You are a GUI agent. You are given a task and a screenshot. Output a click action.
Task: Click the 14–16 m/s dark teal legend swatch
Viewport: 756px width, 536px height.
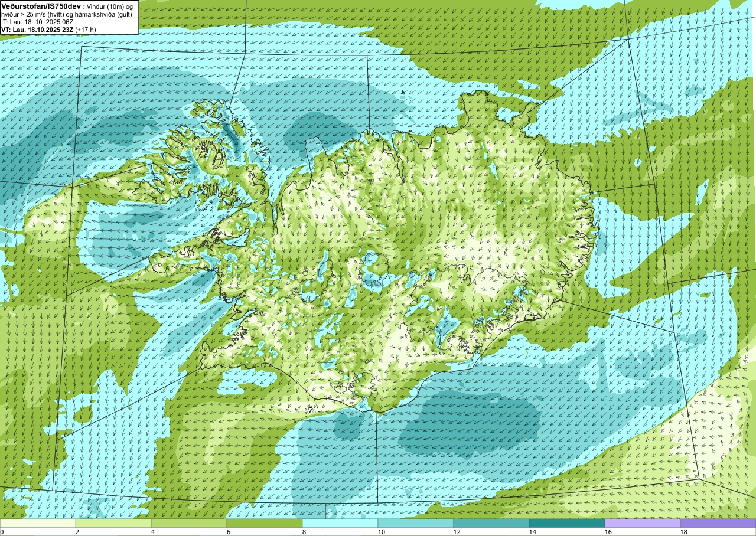point(567,523)
